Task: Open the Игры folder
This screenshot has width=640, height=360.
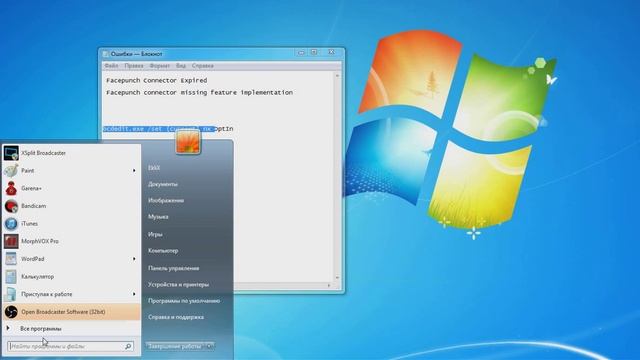Action: [155, 234]
